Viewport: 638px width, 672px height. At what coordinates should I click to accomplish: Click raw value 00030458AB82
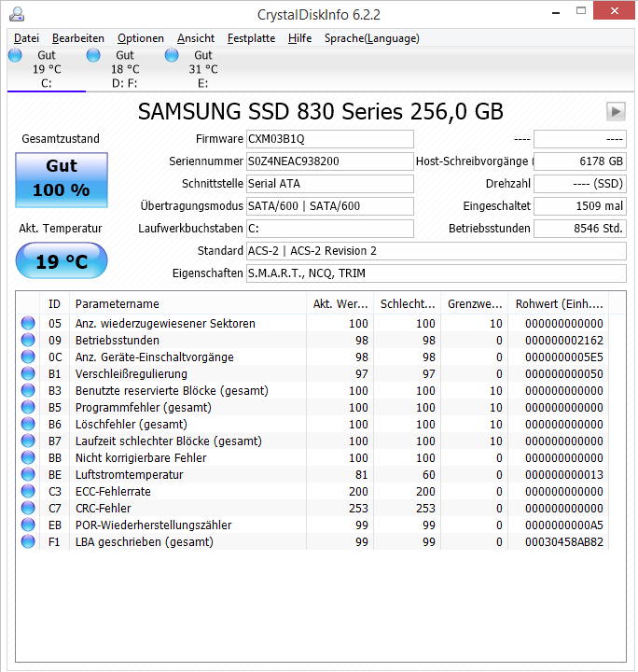click(564, 541)
